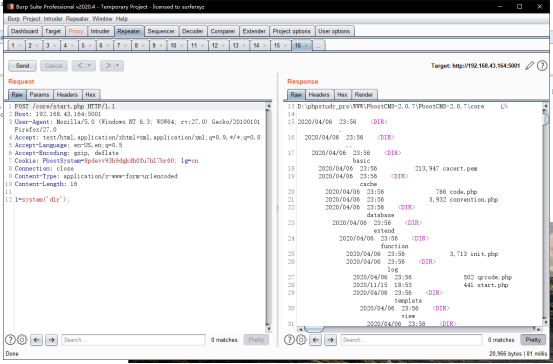The width and height of the screenshot is (553, 364).
Task: Switch to the Sequencer tab
Action: click(161, 31)
